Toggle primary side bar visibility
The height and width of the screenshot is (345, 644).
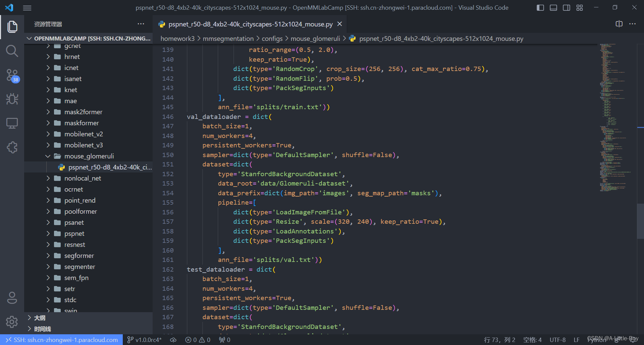point(540,8)
